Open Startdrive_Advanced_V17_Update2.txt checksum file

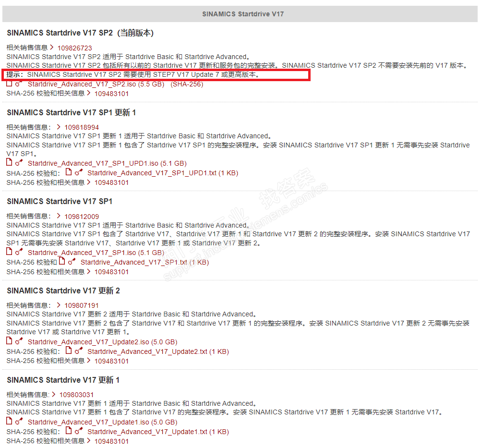158,351
